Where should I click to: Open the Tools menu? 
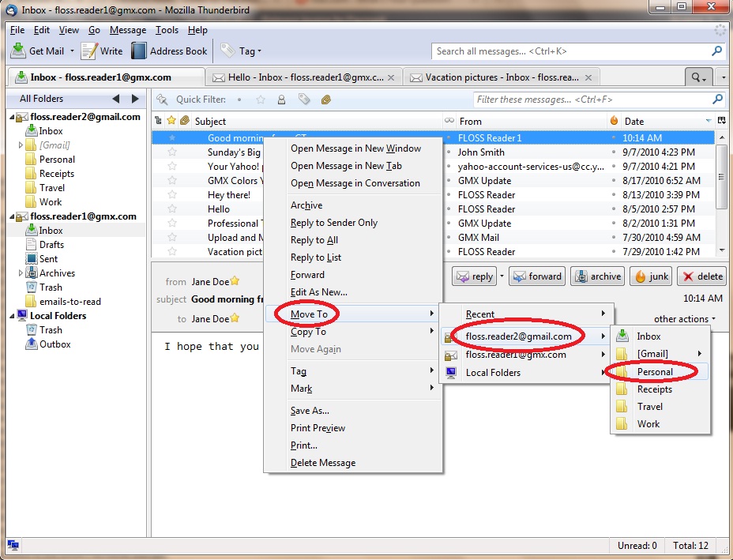(x=165, y=30)
